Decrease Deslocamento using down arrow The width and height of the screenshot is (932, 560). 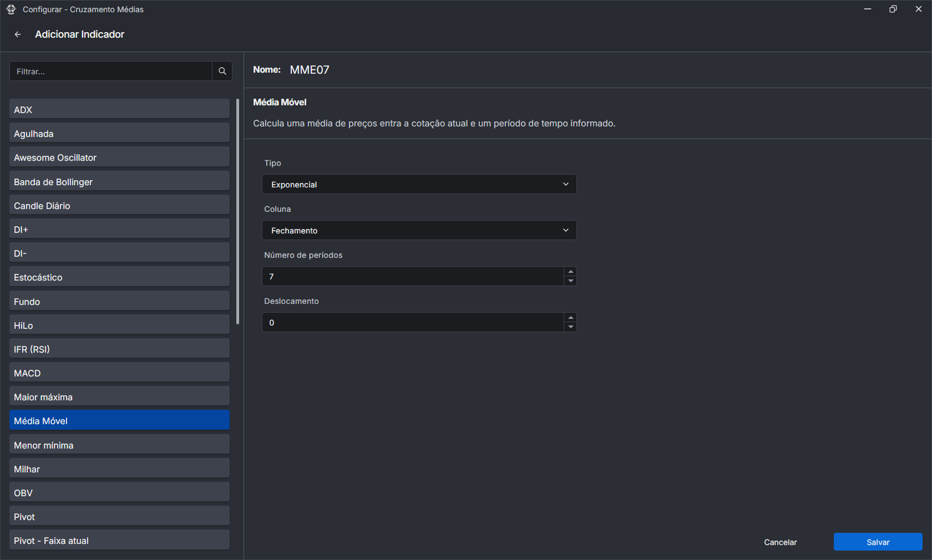pyautogui.click(x=570, y=327)
